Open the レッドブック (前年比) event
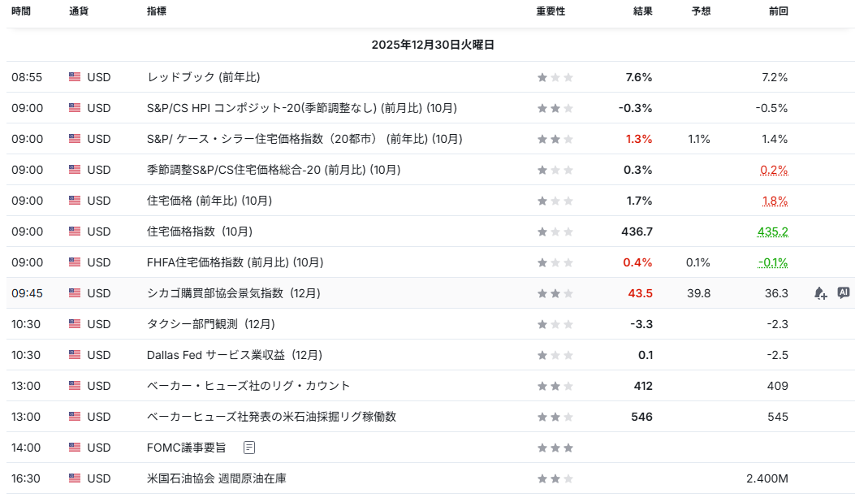The image size is (868, 502). click(204, 77)
